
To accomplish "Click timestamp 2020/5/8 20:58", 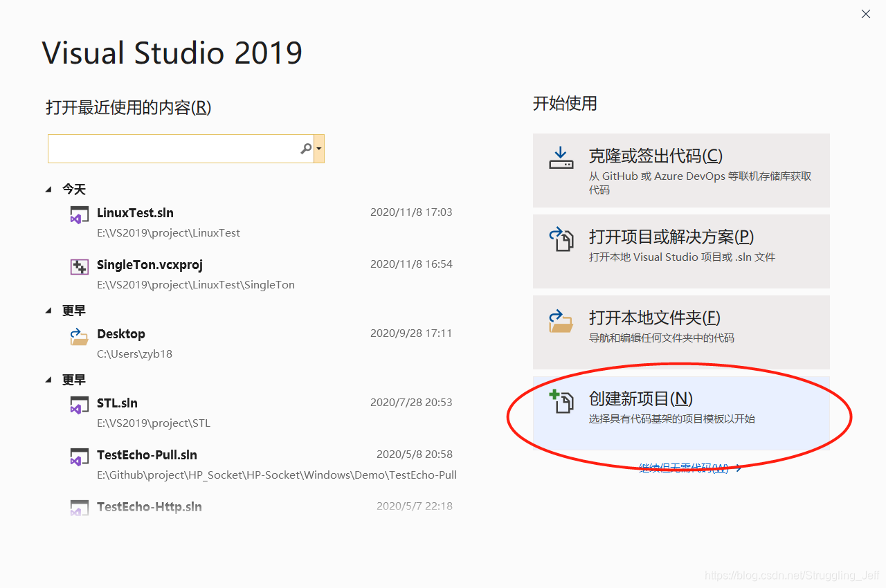I will click(x=415, y=454).
